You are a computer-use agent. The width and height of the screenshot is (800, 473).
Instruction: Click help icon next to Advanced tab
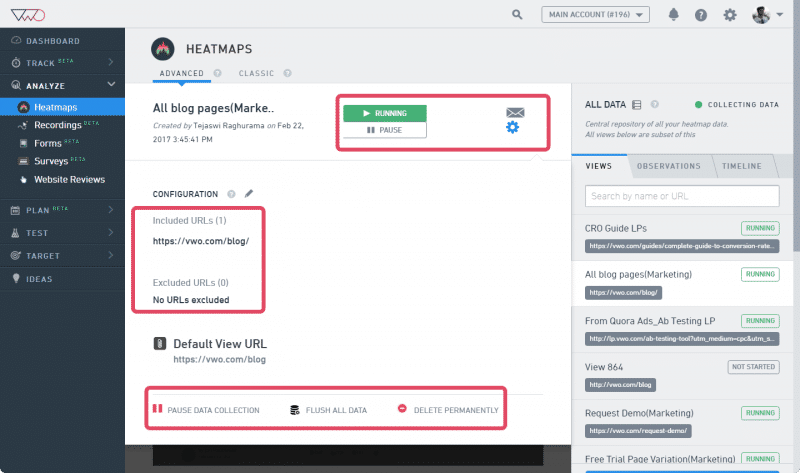point(217,73)
